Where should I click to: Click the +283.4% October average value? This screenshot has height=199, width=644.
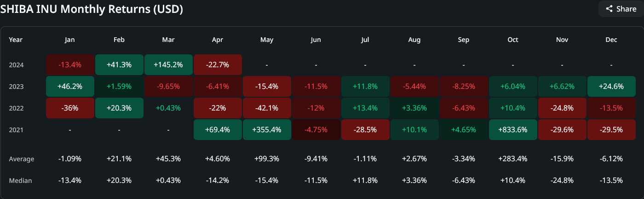[x=513, y=159]
